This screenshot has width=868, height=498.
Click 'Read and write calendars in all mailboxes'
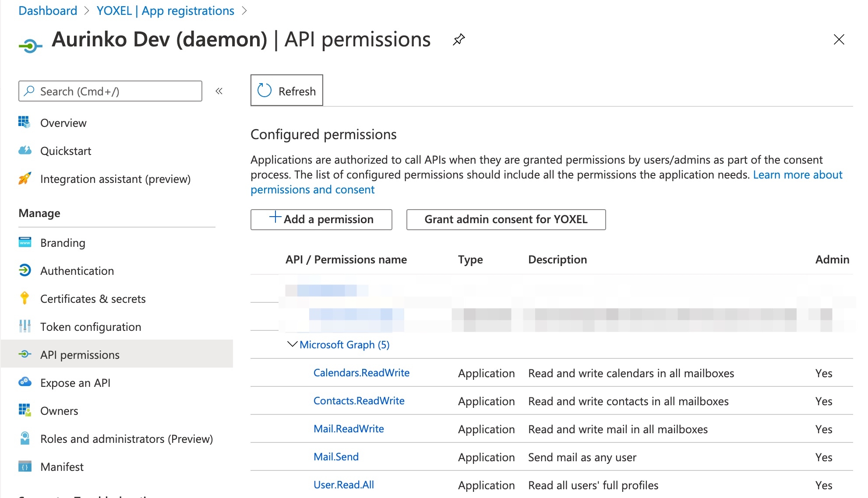tap(631, 373)
